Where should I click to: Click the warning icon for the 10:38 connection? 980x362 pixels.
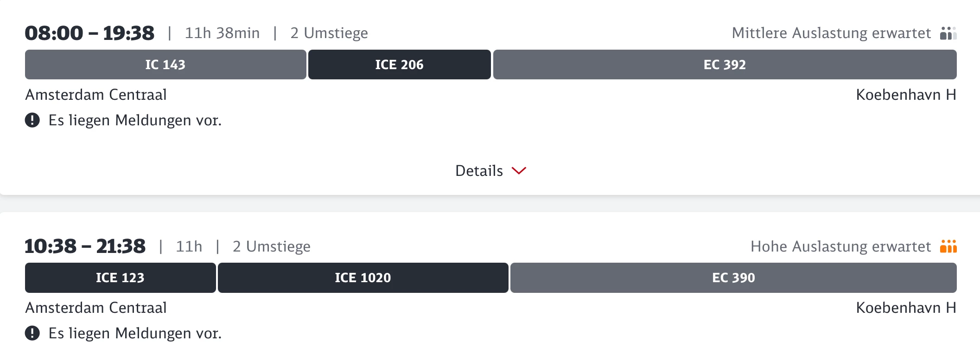pyautogui.click(x=32, y=333)
